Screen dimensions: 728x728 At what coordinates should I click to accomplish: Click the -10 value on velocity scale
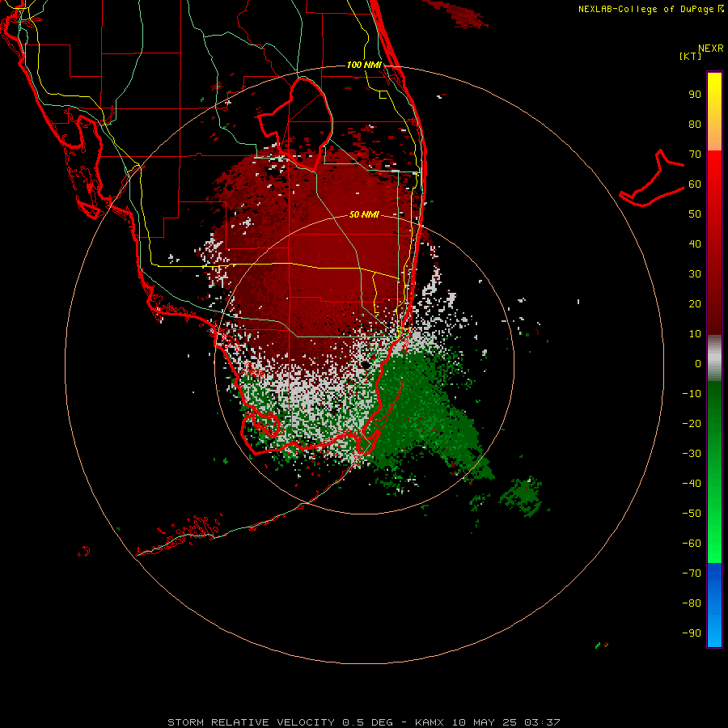point(692,394)
